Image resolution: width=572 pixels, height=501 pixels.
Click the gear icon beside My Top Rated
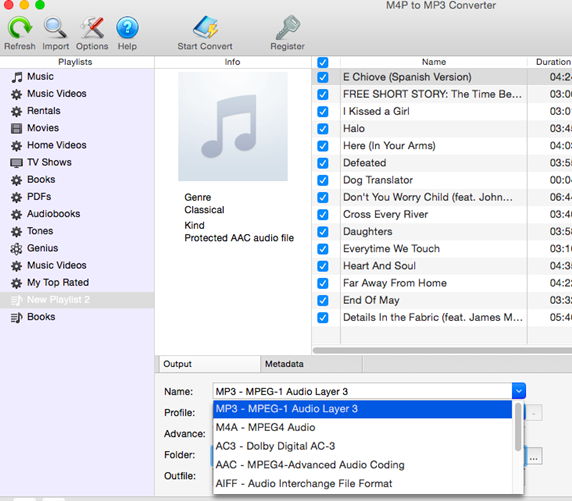click(16, 283)
